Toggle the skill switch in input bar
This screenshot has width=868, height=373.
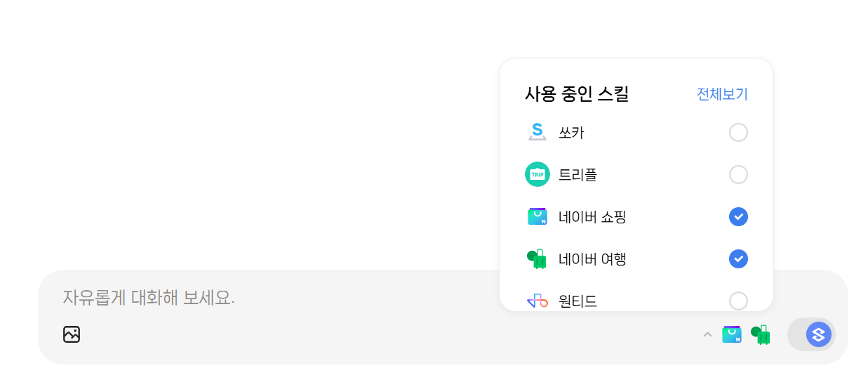tap(811, 334)
